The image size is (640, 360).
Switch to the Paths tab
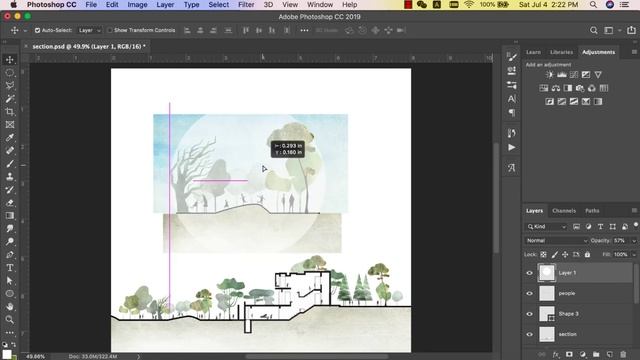[592, 211]
